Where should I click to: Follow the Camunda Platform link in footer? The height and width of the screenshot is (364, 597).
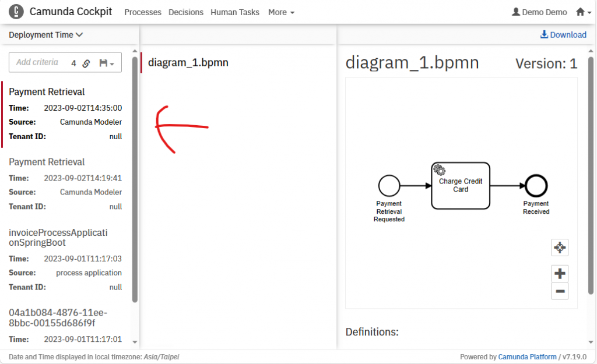point(527,357)
